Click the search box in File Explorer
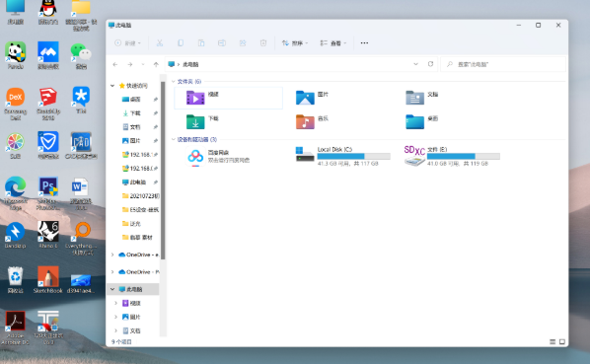Image resolution: width=590 pixels, height=364 pixels. click(x=503, y=64)
